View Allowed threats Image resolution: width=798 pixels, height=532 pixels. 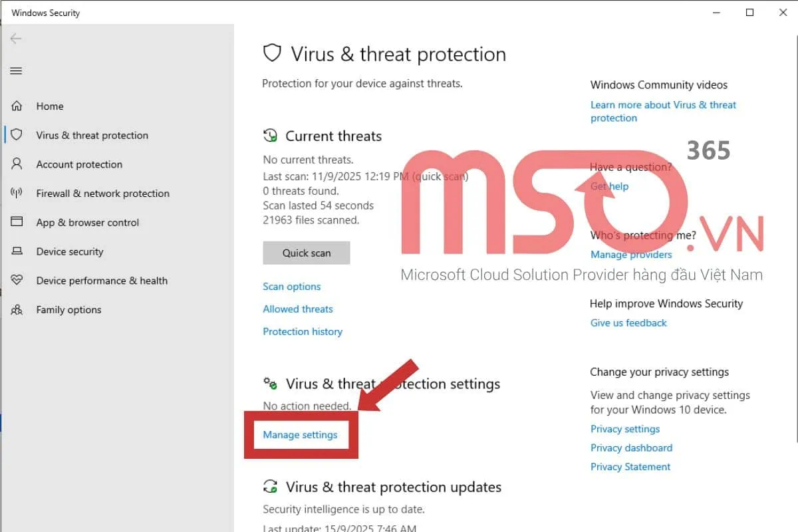pyautogui.click(x=298, y=309)
